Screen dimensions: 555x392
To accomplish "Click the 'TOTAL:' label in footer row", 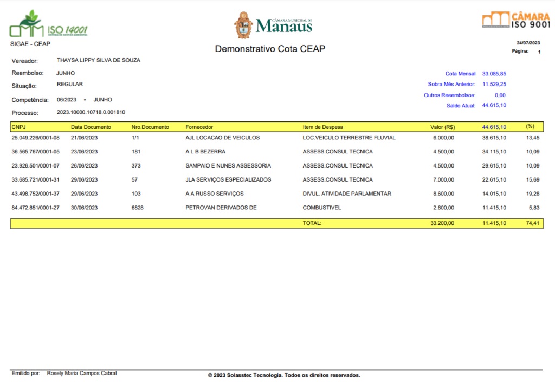I will click(312, 223).
